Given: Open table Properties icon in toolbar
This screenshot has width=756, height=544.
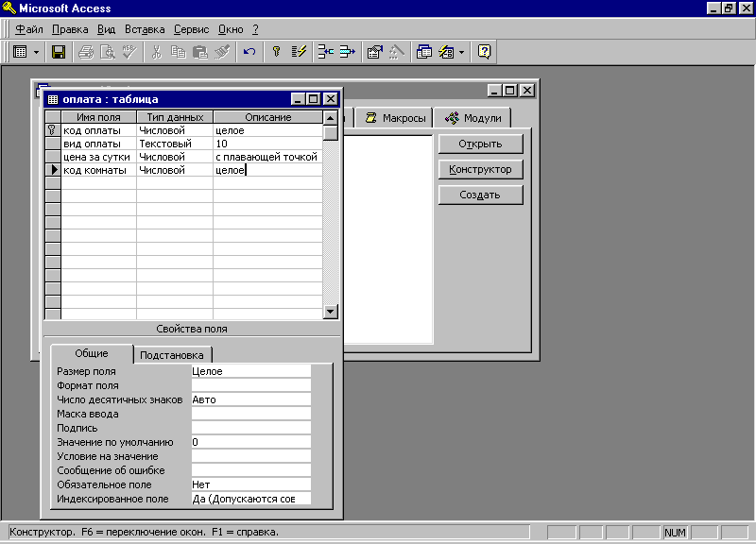Looking at the screenshot, I should click(x=374, y=52).
